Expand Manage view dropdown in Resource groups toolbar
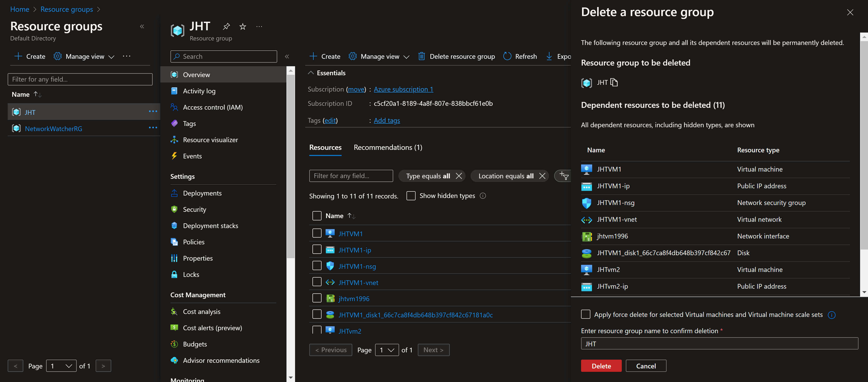This screenshot has height=382, width=868. [x=84, y=56]
